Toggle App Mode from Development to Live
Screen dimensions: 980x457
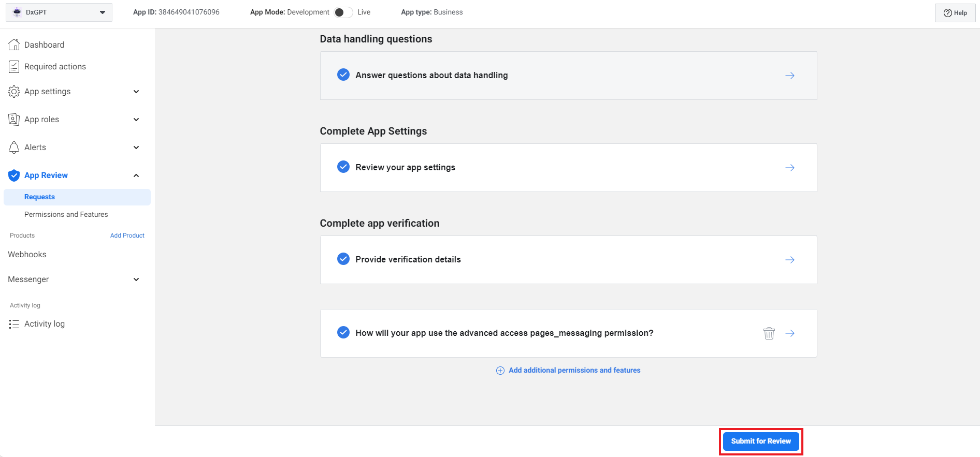tap(343, 12)
